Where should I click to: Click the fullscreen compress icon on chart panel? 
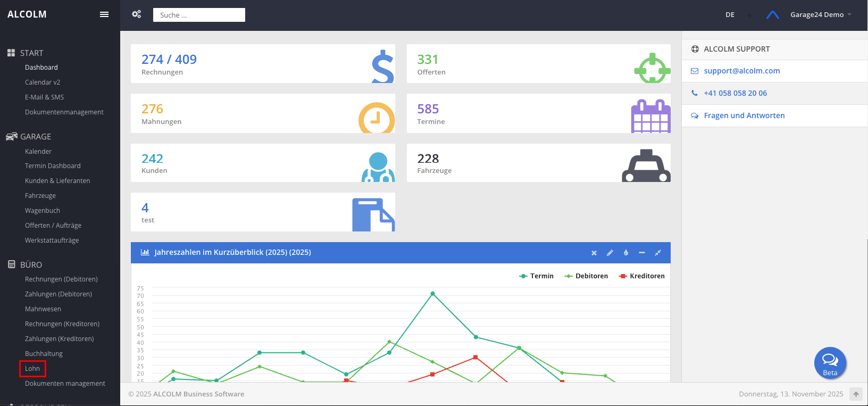tap(658, 253)
